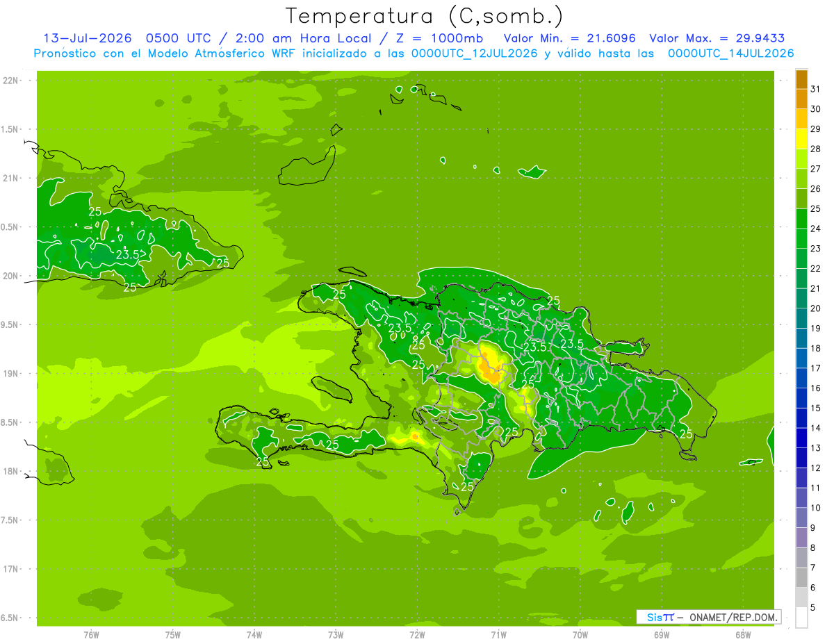Click the 22N latitude axis label

tap(12, 81)
